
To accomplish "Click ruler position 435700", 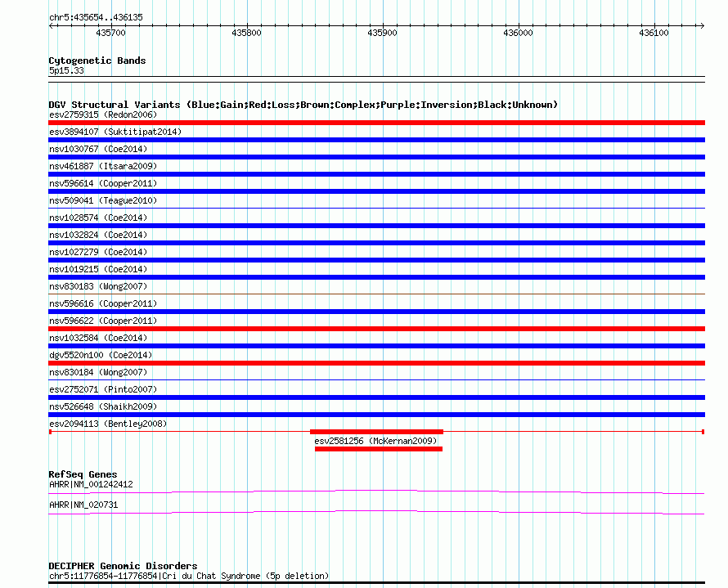I will coord(110,33).
